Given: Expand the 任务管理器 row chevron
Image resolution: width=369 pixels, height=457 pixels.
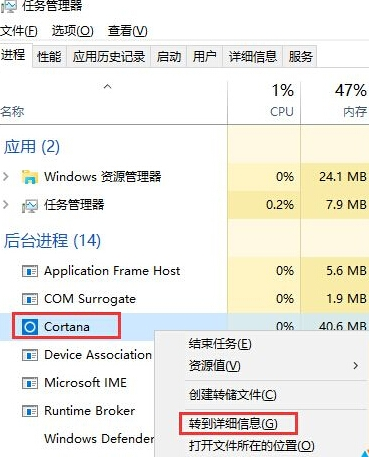Looking at the screenshot, I should (x=6, y=204).
